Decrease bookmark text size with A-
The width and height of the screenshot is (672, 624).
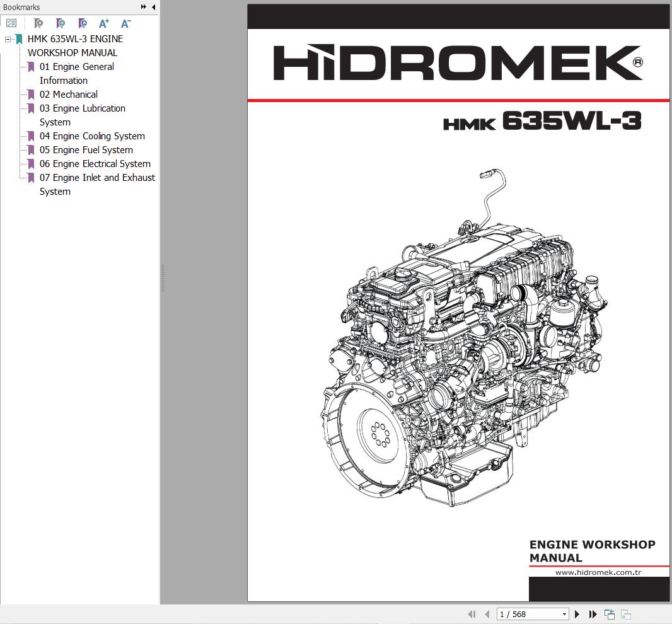click(125, 23)
